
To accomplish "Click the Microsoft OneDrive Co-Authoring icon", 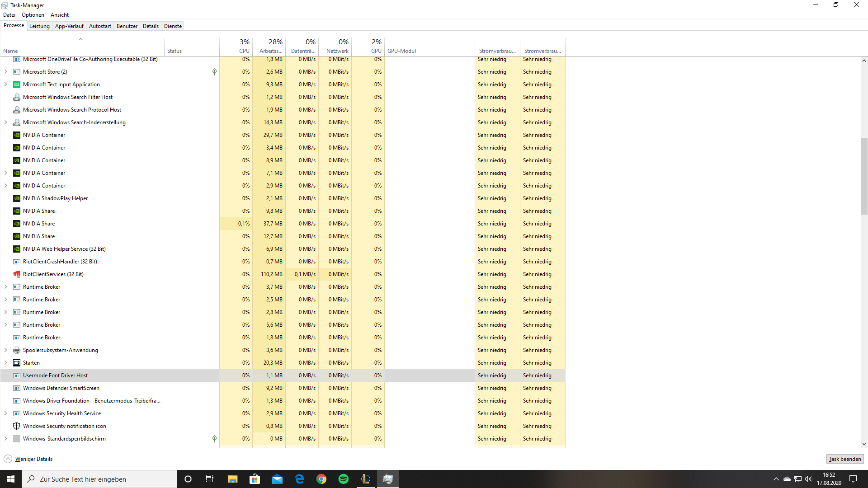I will pyautogui.click(x=17, y=59).
